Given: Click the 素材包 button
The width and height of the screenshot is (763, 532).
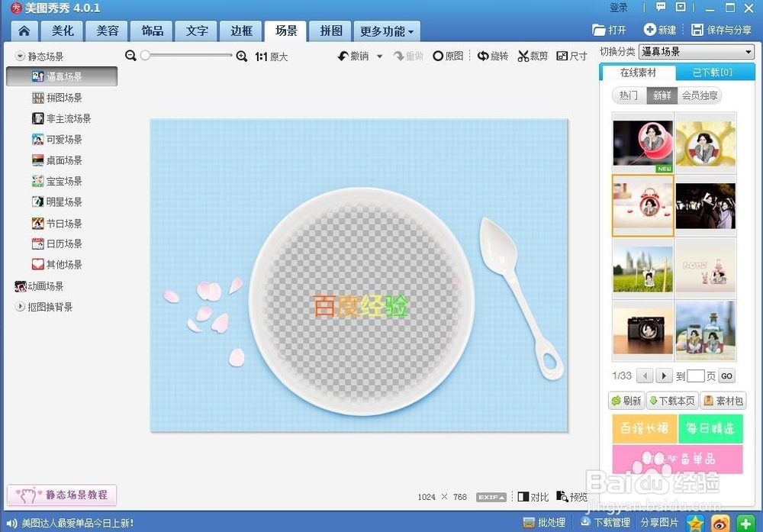Looking at the screenshot, I should click(723, 401).
